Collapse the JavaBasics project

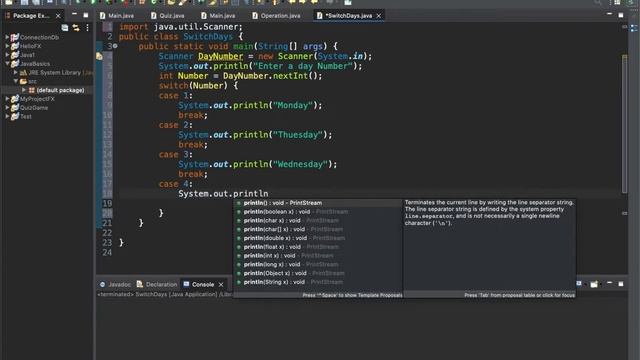7,64
